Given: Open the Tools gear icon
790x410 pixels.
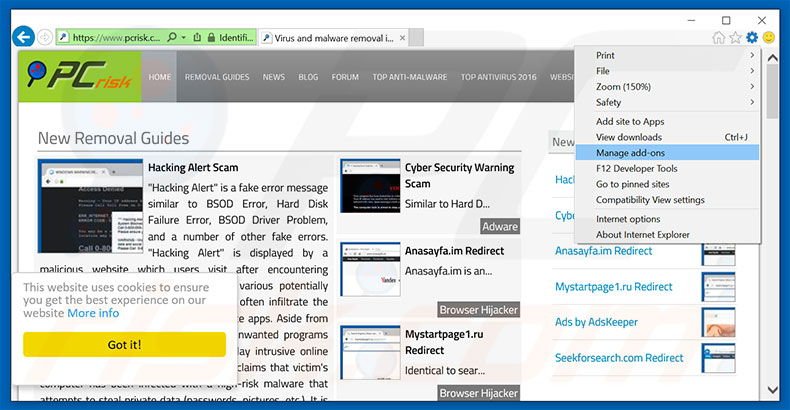Looking at the screenshot, I should 752,38.
